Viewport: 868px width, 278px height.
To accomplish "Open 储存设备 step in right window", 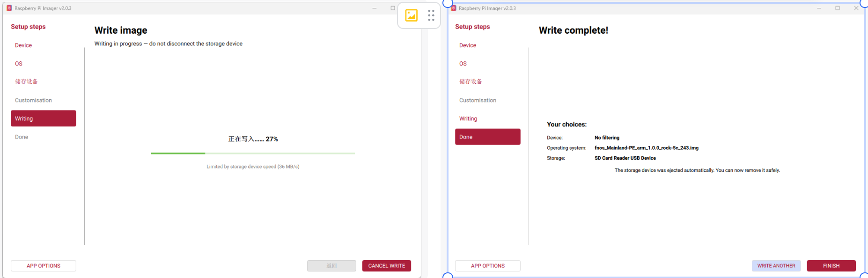I will pyautogui.click(x=471, y=81).
